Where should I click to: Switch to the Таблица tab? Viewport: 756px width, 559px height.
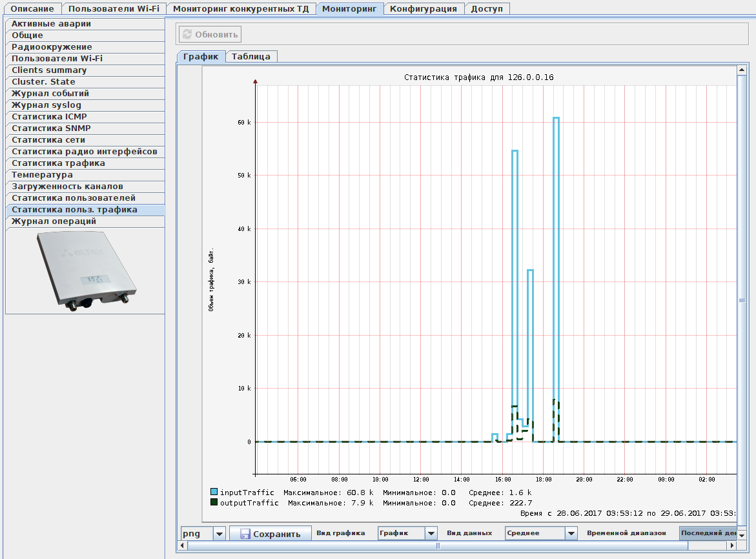(251, 56)
